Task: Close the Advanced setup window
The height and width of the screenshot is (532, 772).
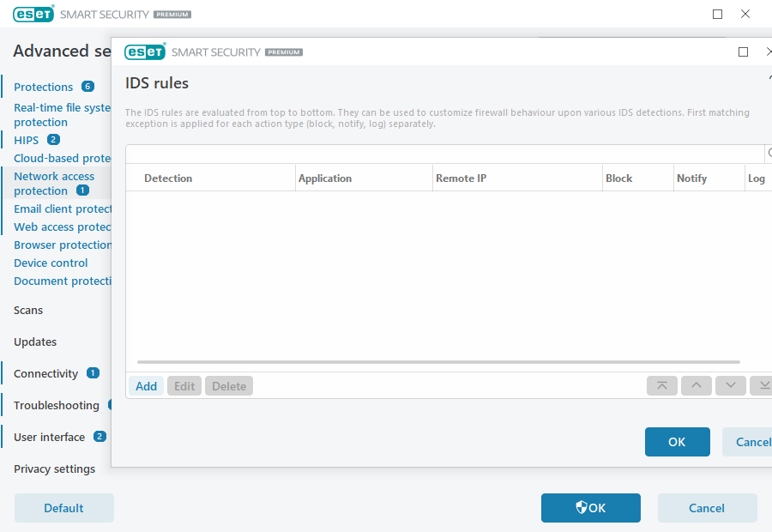Action: (745, 15)
